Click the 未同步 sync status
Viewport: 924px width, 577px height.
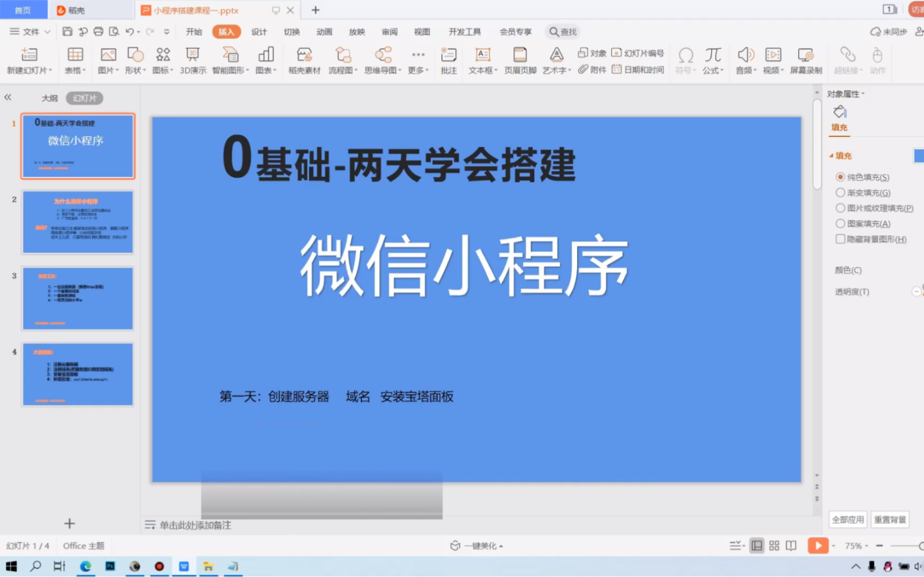[889, 31]
